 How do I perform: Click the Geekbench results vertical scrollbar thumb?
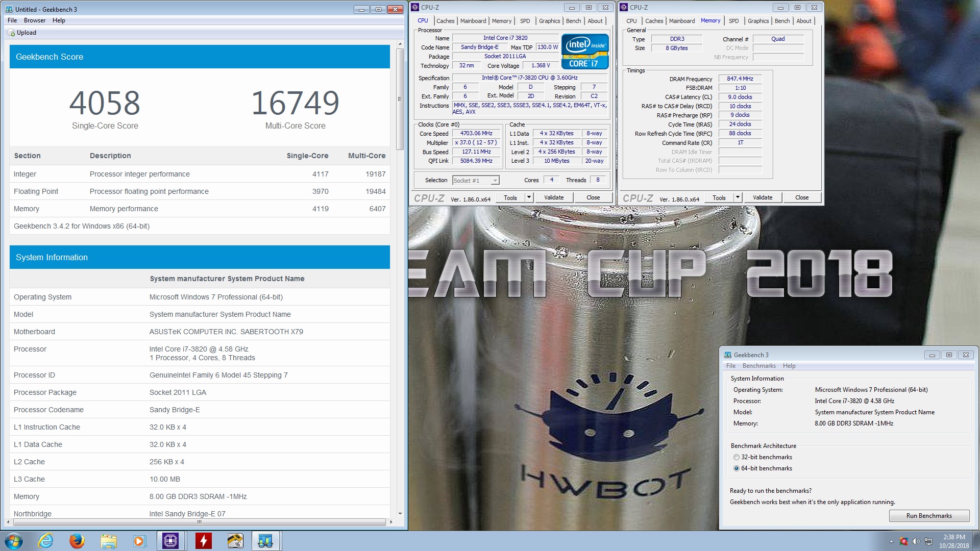click(400, 99)
